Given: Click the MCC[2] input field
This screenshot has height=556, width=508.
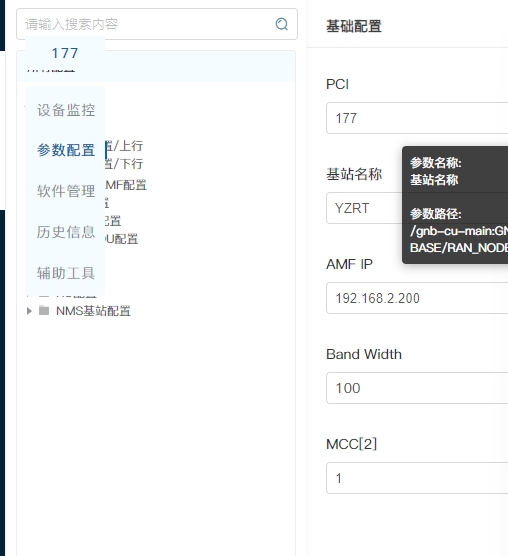Looking at the screenshot, I should pos(417,478).
